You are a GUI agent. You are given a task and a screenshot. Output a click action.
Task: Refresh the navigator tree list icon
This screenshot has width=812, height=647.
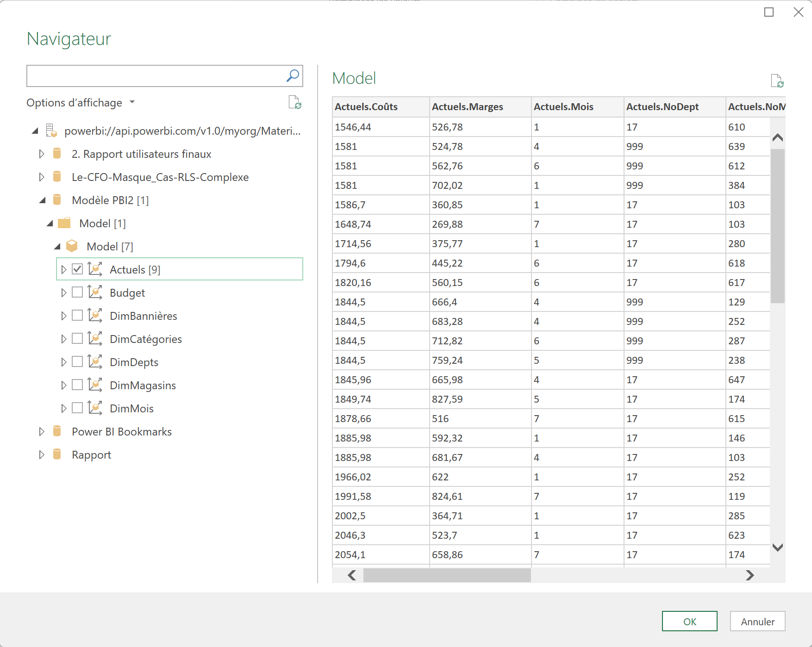pos(295,102)
